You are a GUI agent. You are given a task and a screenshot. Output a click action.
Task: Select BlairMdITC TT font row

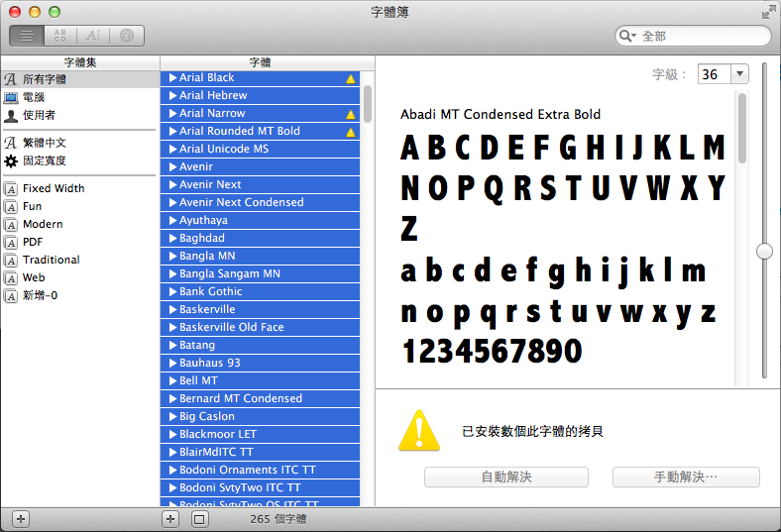[x=260, y=452]
